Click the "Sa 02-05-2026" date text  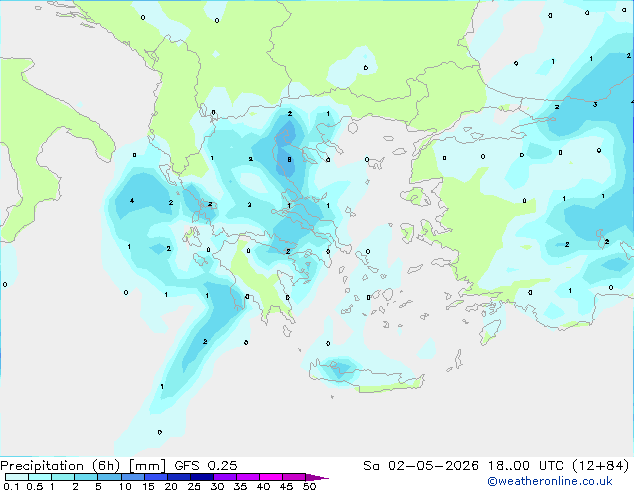point(421,466)
